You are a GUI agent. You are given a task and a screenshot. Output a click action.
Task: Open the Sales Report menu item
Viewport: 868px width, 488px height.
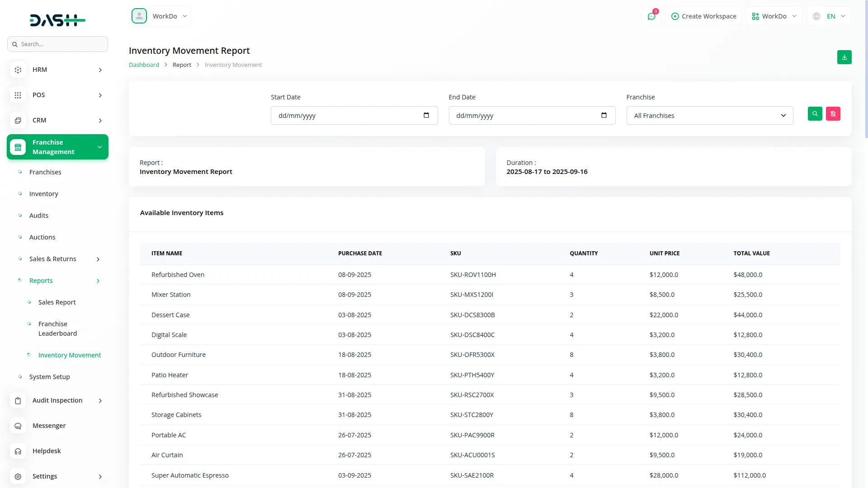57,302
